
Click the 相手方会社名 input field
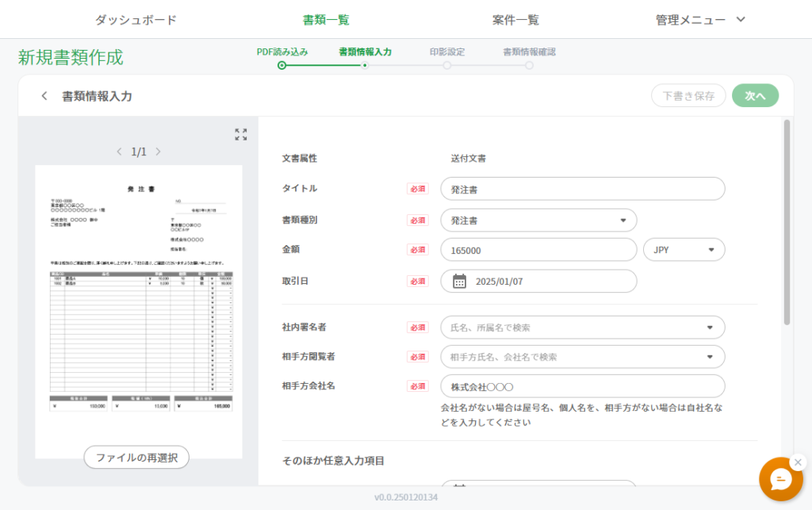click(583, 387)
